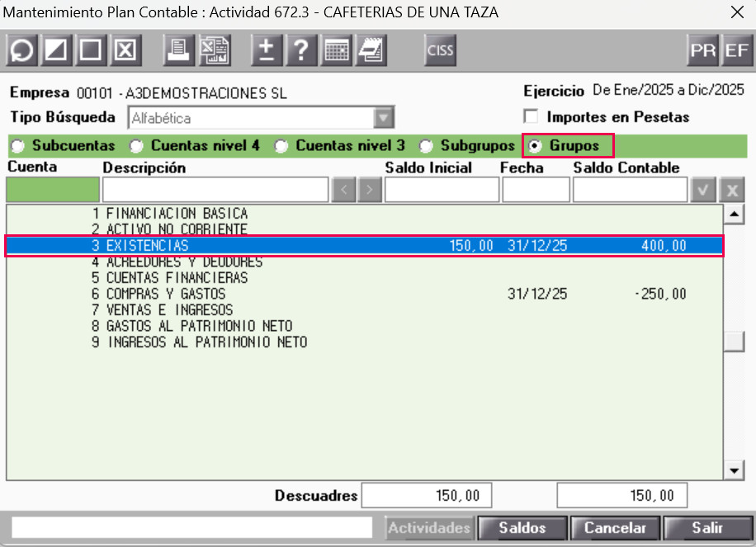756x547 pixels.
Task: Click the empty square toolbar icon
Action: tap(91, 50)
